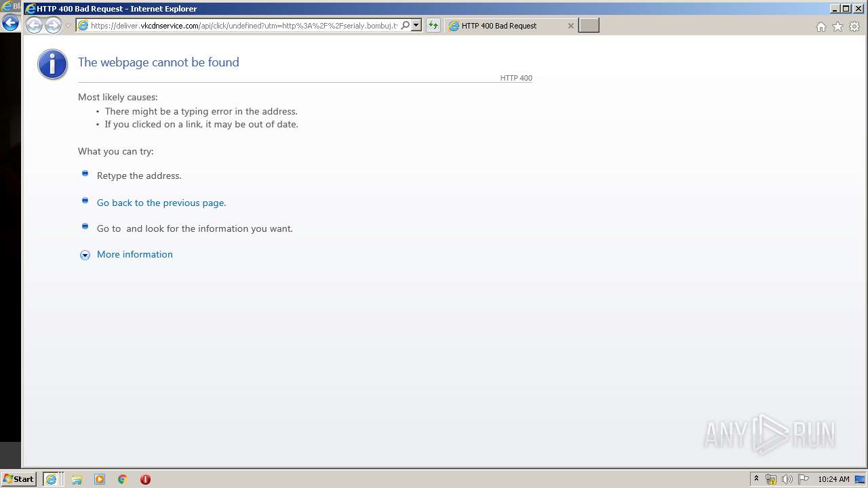The height and width of the screenshot is (488, 868).
Task: Click 'The webpage cannot be found' heading
Action: [x=159, y=62]
